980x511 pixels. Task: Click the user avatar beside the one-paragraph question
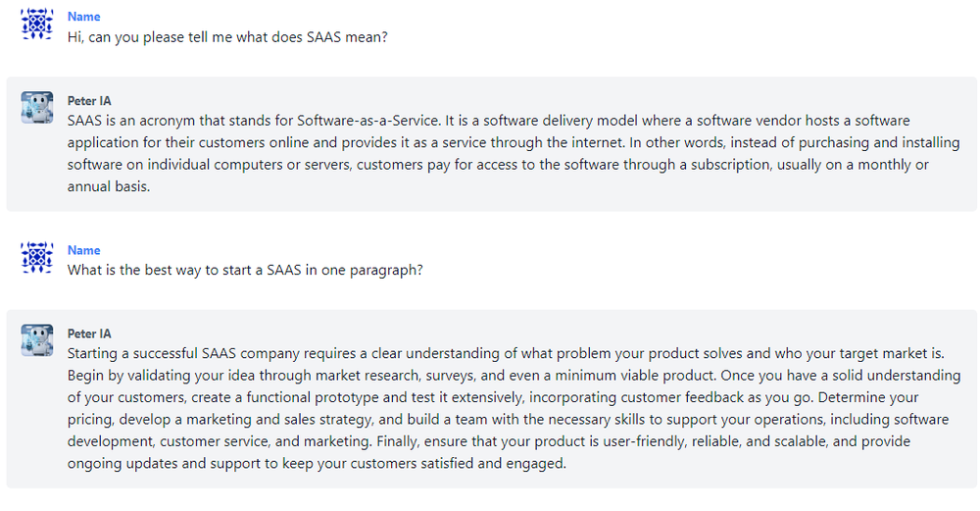(37, 258)
